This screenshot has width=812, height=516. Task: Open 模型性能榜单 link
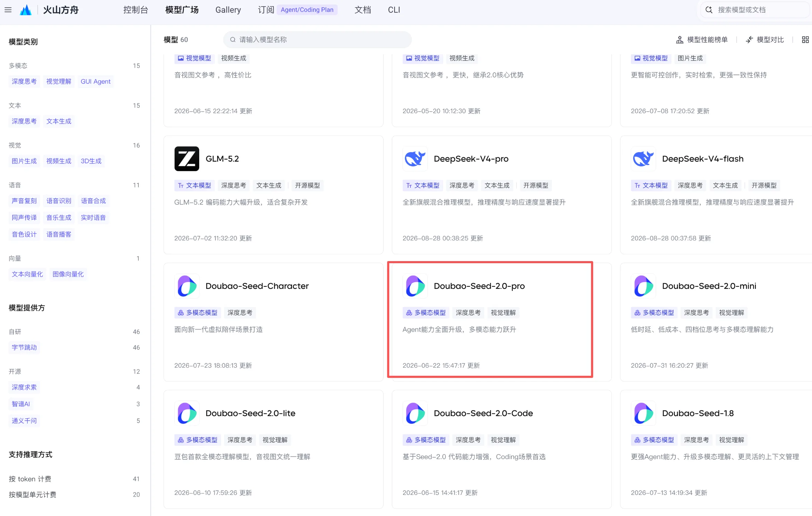[x=702, y=40]
